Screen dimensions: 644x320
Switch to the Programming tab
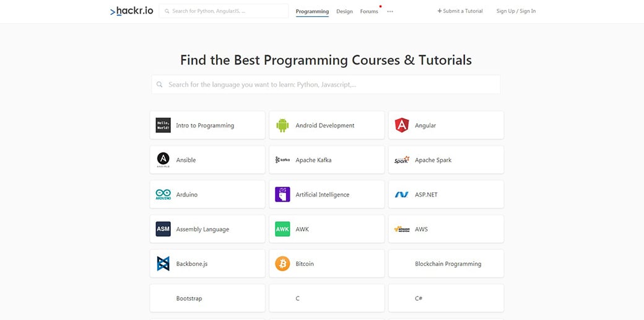312,11
